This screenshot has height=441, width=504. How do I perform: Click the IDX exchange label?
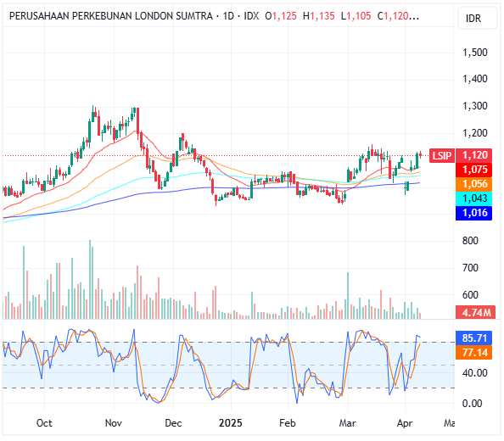click(251, 16)
